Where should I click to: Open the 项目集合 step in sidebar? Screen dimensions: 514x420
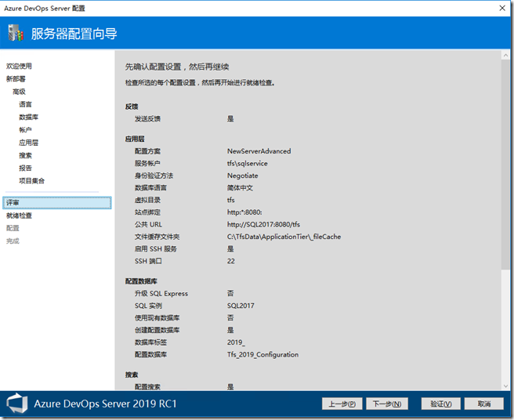[32, 181]
